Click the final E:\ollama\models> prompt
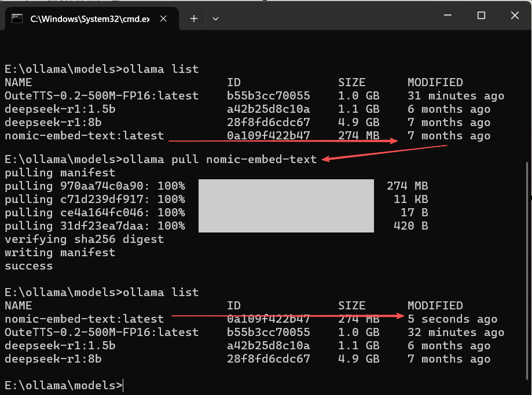Screen dimensions: 532x395 point(64,386)
